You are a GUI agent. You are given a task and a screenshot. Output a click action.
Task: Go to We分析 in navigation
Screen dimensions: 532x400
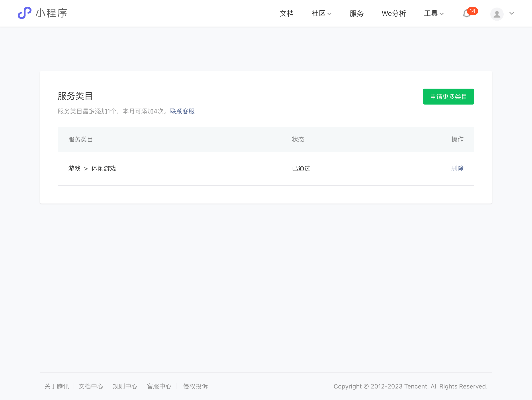[x=393, y=14]
